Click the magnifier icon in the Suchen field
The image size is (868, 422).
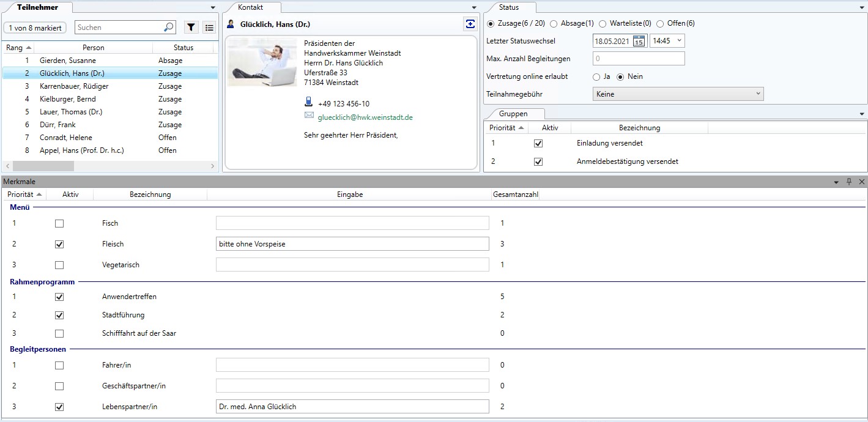point(168,28)
